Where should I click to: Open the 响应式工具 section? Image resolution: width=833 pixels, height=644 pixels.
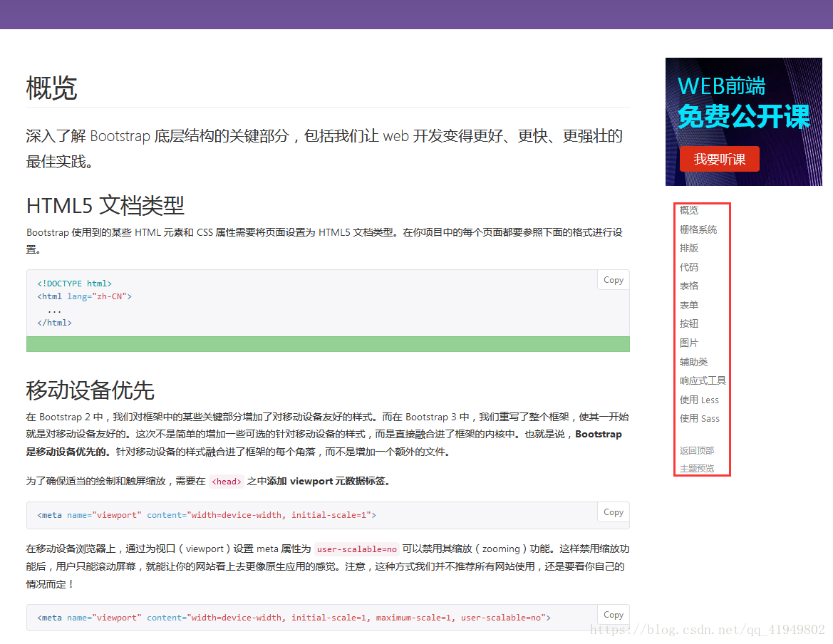(x=703, y=380)
